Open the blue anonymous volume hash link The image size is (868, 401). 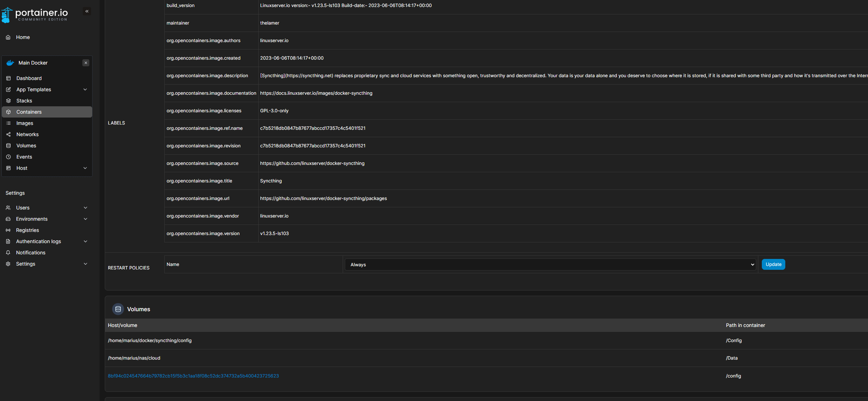coord(193,376)
